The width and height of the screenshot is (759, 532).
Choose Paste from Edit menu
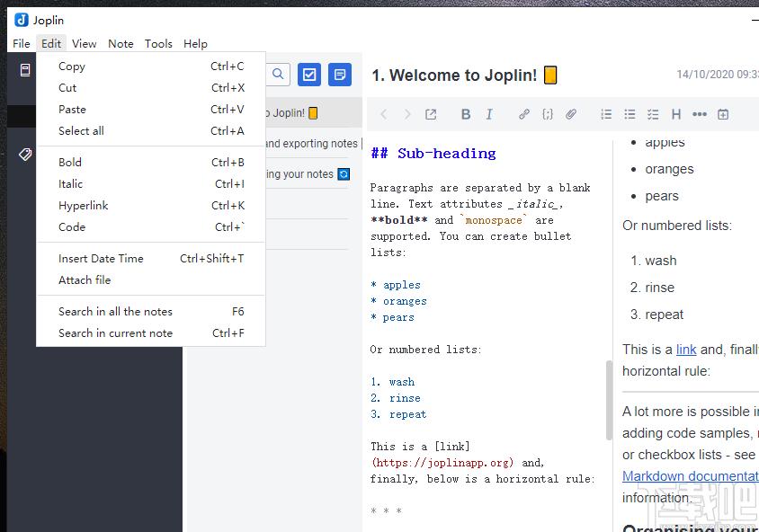point(151,110)
